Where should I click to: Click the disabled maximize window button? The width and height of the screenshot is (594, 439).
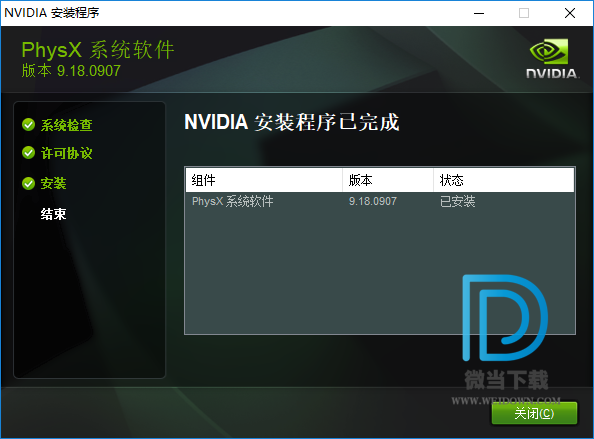(x=524, y=13)
